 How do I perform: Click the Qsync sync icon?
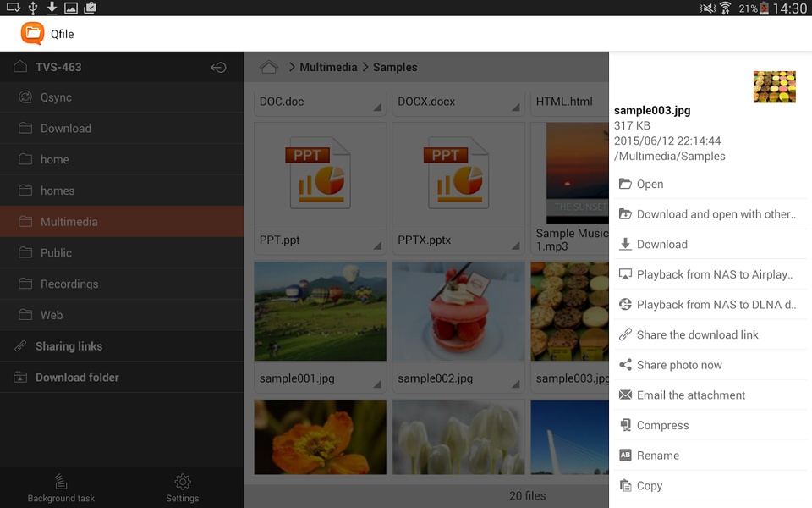click(25, 97)
